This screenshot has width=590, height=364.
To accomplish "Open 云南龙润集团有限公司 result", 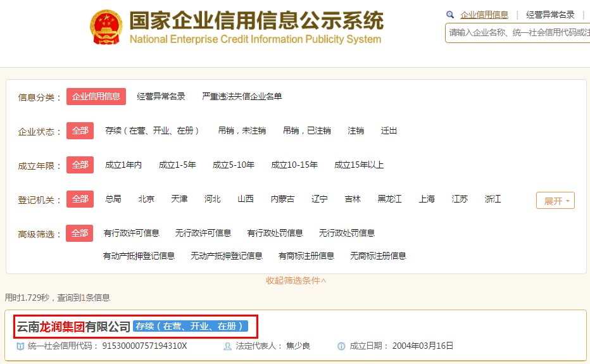I will point(73,327).
